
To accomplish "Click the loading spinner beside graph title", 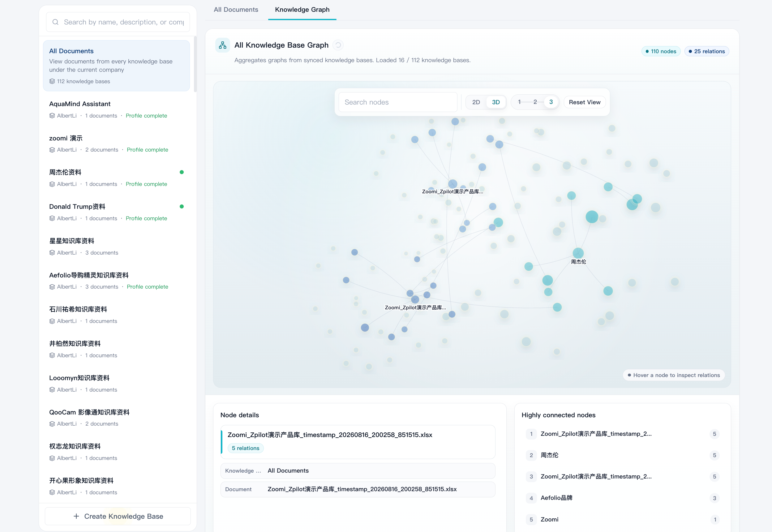I will pyautogui.click(x=338, y=45).
